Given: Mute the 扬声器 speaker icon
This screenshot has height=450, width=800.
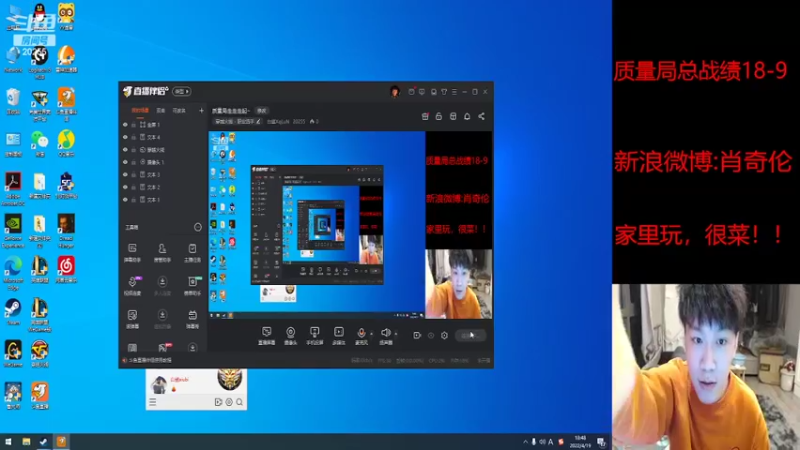Looking at the screenshot, I should click(x=386, y=333).
